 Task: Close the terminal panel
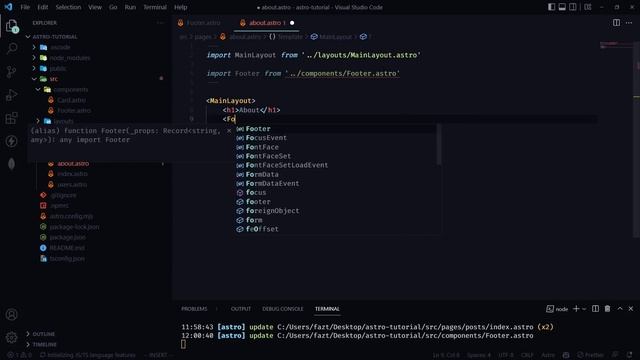point(631,309)
